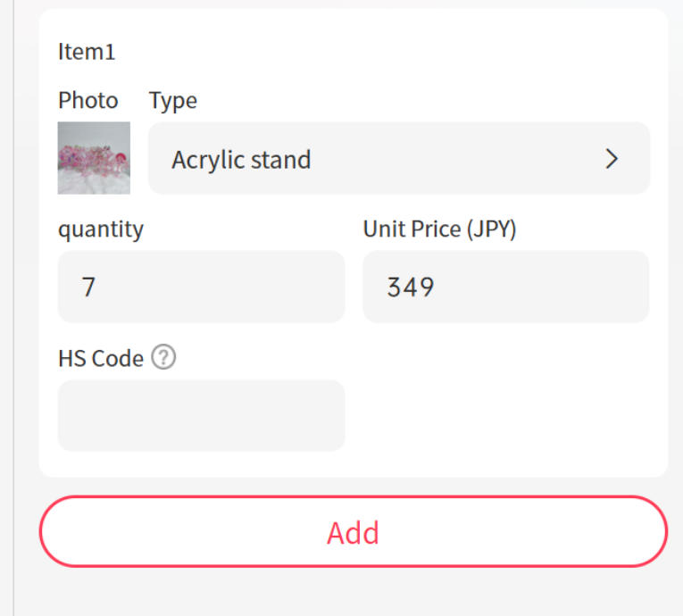Click the word Add inside the red-outlined button

click(353, 532)
